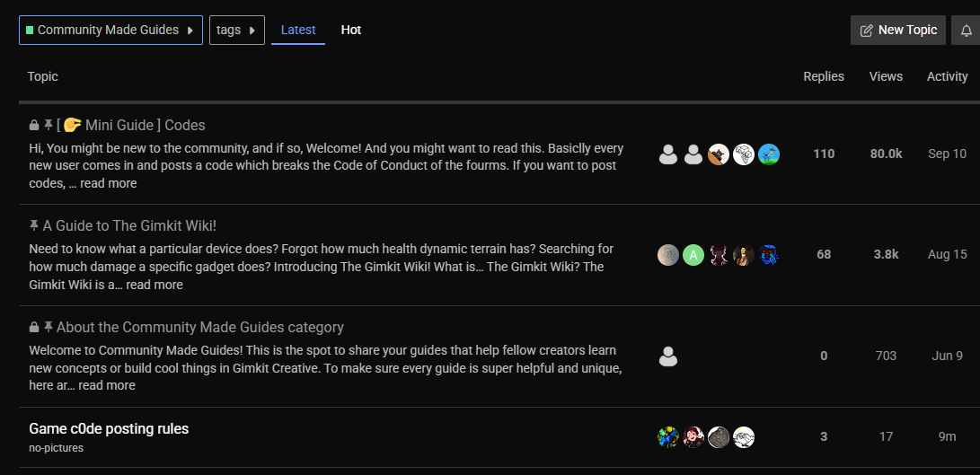Screen dimensions: 980x475
Task: Switch to the Hot tab
Action: [x=351, y=30]
